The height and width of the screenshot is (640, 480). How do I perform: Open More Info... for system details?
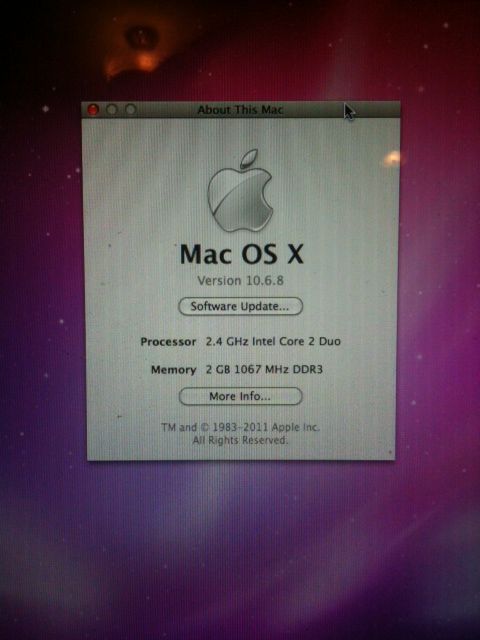[x=240, y=396]
